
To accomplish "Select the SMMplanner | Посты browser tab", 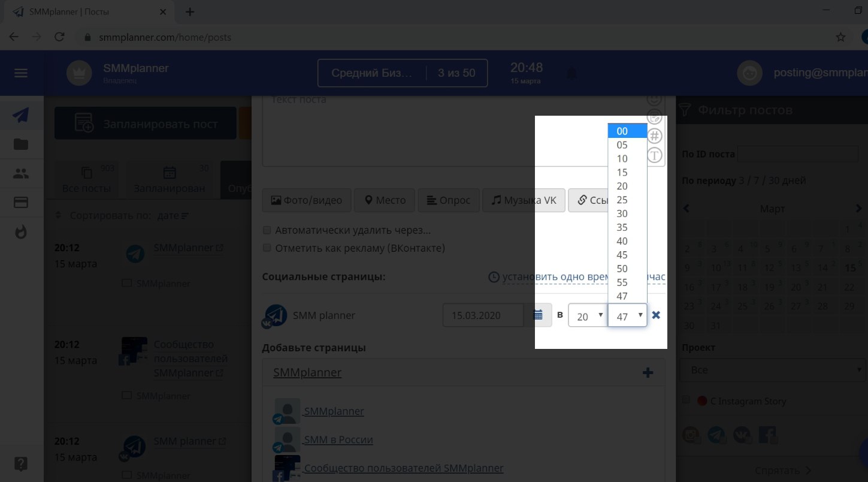I will tap(90, 12).
